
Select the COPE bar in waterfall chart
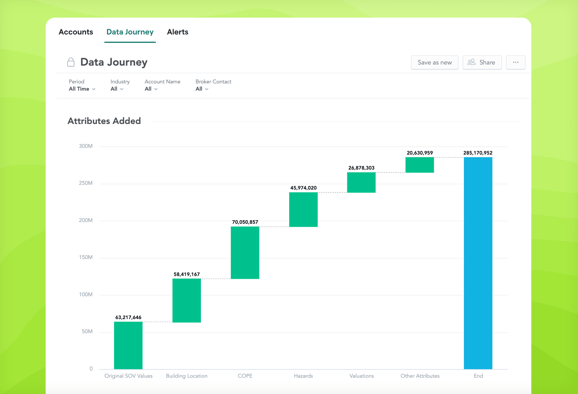tap(245, 252)
